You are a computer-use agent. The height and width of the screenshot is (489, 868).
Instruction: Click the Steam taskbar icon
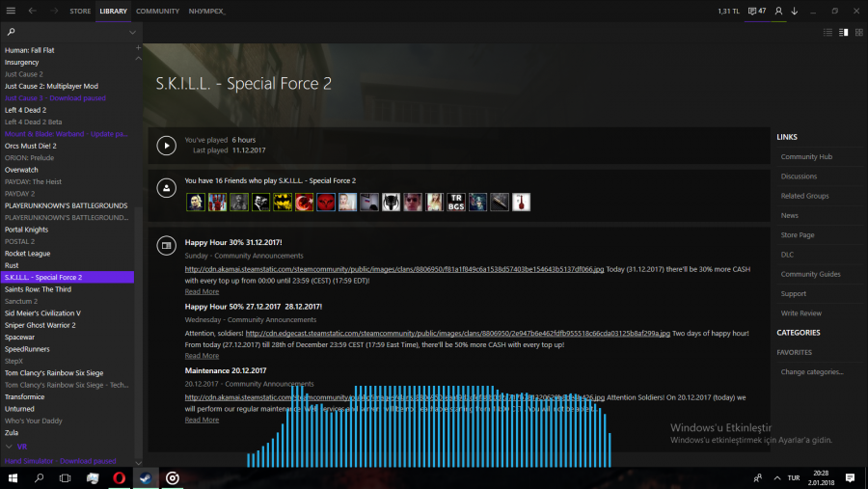[x=146, y=478]
